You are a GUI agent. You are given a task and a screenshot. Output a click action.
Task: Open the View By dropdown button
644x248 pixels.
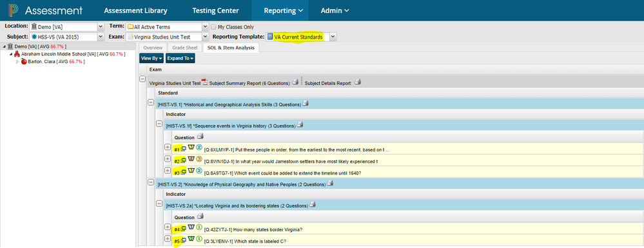pyautogui.click(x=151, y=59)
